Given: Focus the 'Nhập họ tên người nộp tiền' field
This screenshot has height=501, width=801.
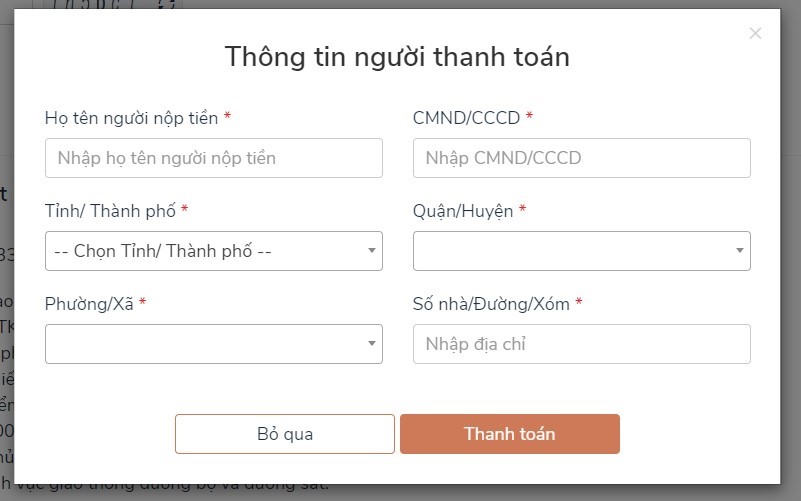Looking at the screenshot, I should click(x=214, y=158).
